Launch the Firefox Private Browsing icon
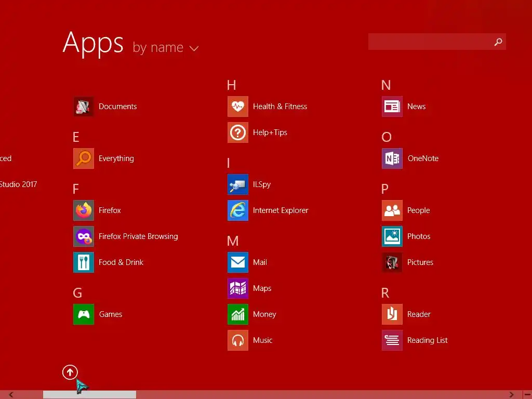This screenshot has height=399, width=532. pos(84,236)
